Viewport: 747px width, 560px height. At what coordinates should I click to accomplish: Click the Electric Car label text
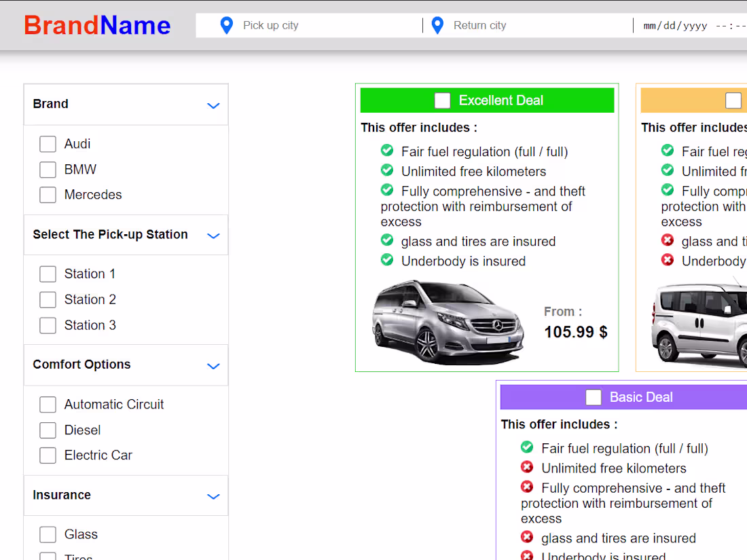click(98, 455)
